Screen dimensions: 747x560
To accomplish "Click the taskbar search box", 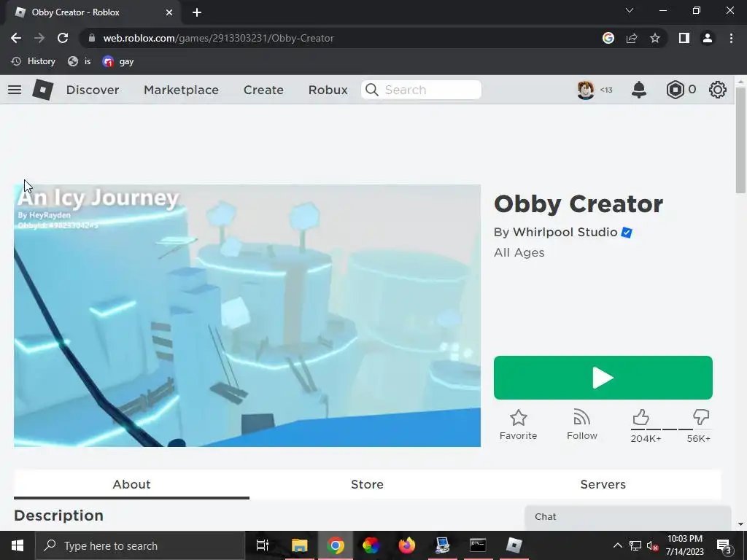I will (140, 545).
